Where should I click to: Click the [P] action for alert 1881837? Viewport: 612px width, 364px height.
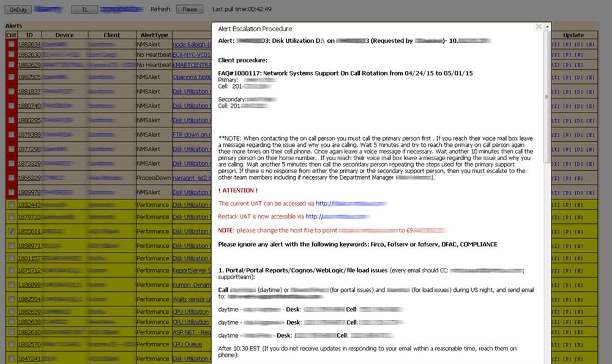click(x=567, y=92)
